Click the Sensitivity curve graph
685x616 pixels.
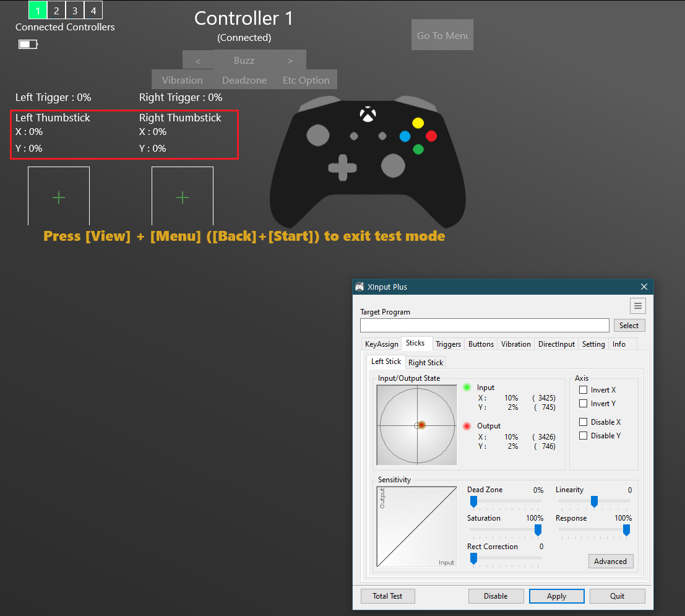click(x=417, y=527)
